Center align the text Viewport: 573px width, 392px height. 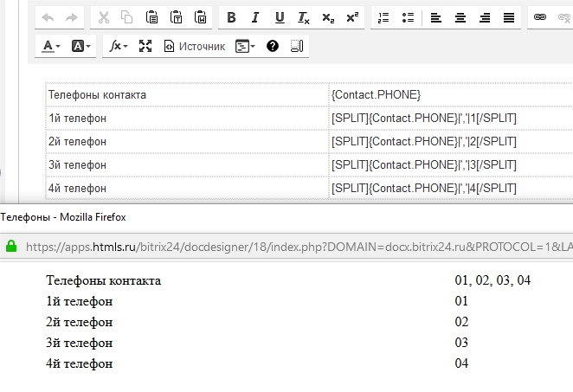coord(461,17)
